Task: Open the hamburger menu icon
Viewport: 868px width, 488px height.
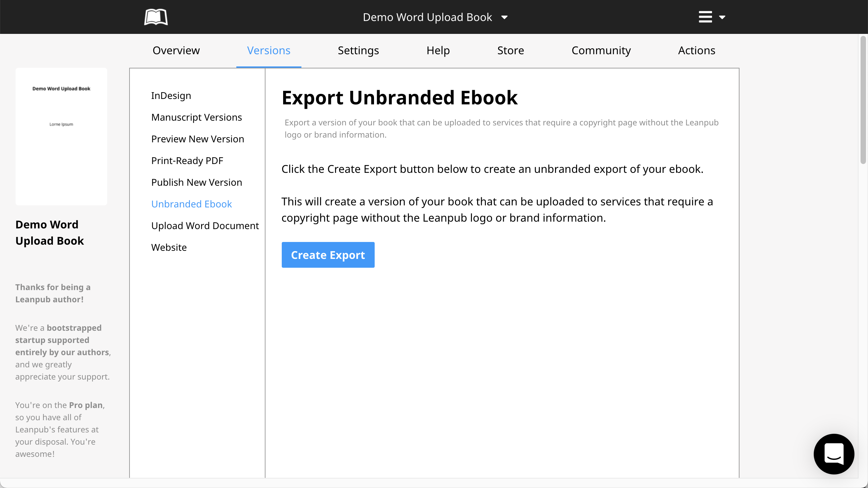Action: tap(705, 17)
